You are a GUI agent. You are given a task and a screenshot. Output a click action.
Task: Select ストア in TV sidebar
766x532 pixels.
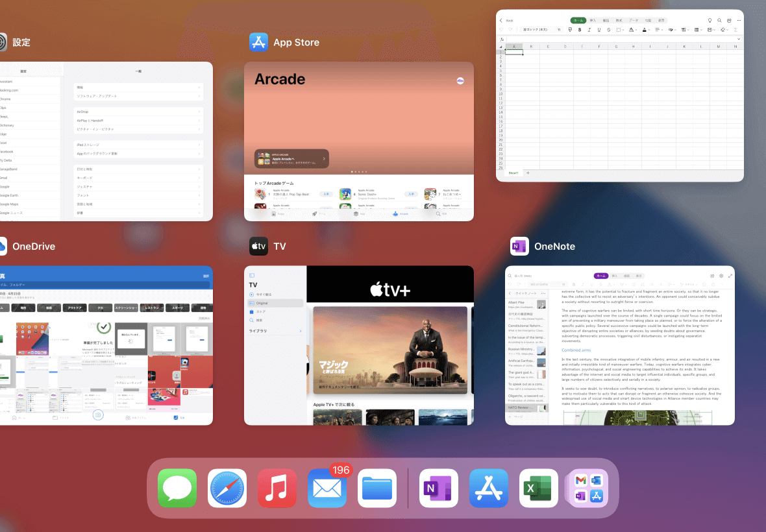(275, 311)
